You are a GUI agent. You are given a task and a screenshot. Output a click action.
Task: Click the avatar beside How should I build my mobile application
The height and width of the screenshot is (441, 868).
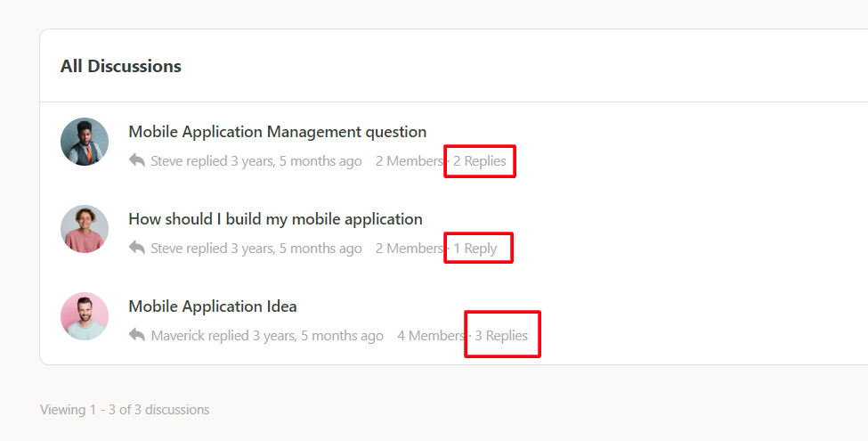(x=85, y=229)
